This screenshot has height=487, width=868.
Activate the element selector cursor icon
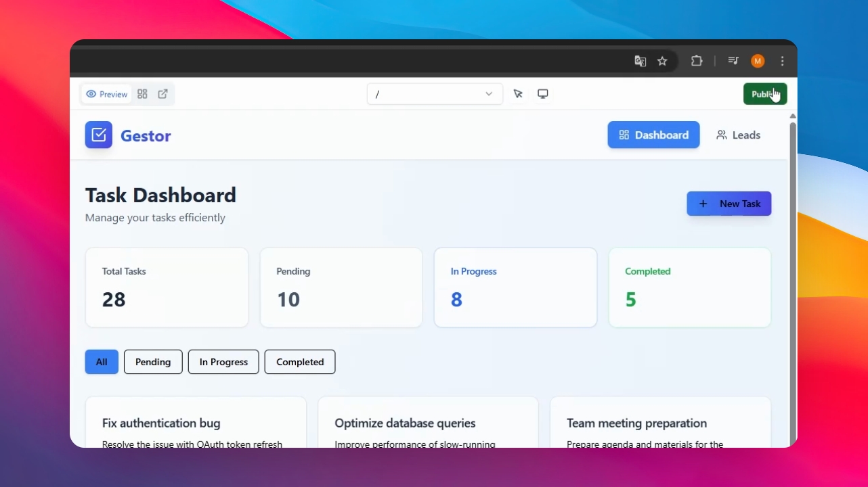point(518,94)
